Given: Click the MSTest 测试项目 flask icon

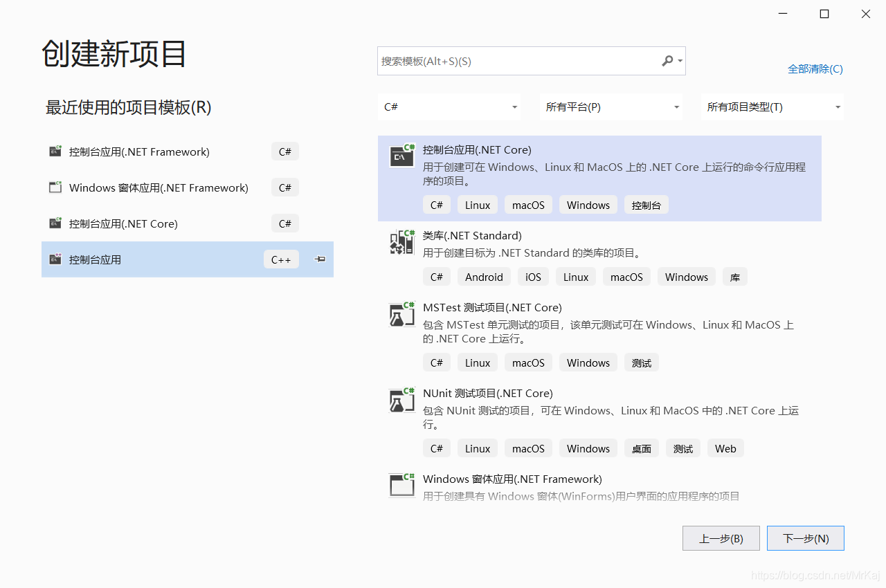Looking at the screenshot, I should pyautogui.click(x=401, y=313).
